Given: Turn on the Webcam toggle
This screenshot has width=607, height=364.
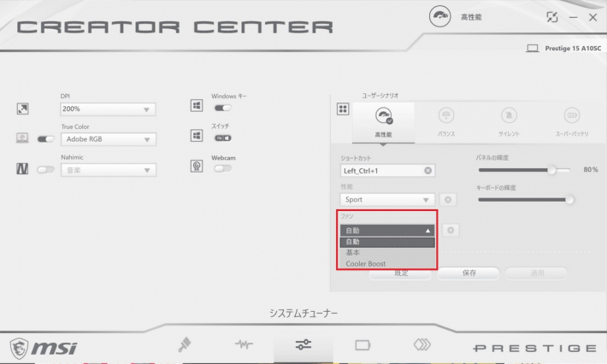Looking at the screenshot, I should pyautogui.click(x=222, y=168).
